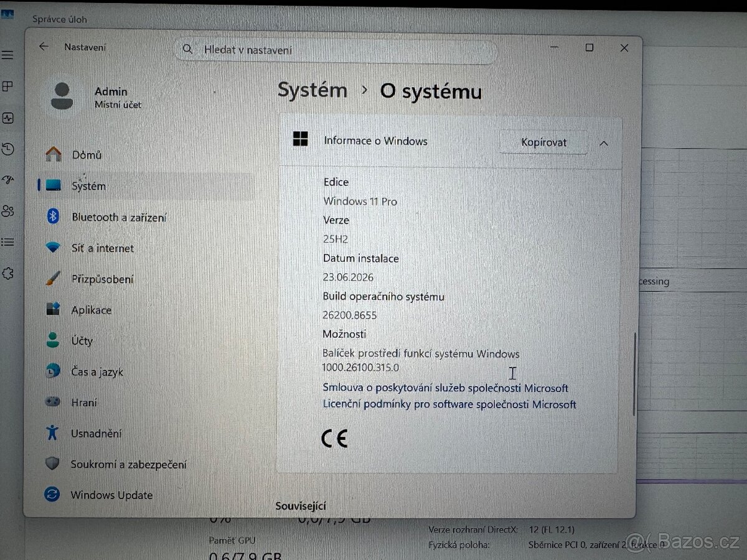Click the O systému page title
This screenshot has height=560, width=747.
[x=431, y=91]
